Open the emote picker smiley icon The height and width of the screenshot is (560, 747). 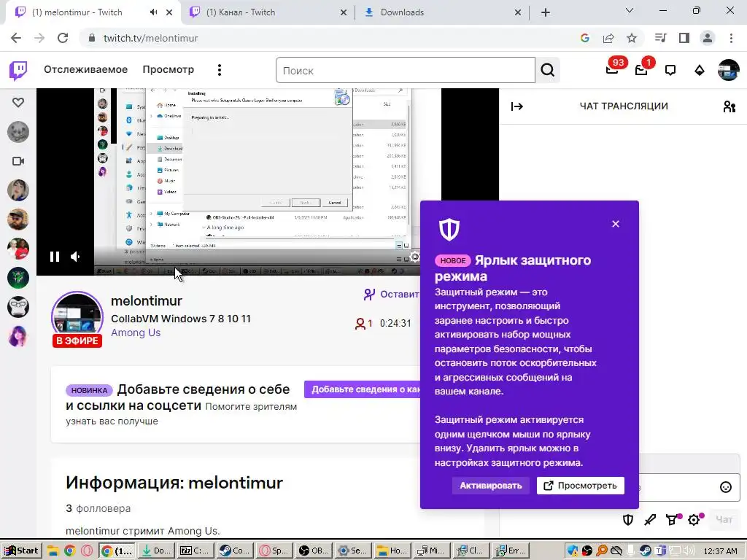pyautogui.click(x=726, y=486)
